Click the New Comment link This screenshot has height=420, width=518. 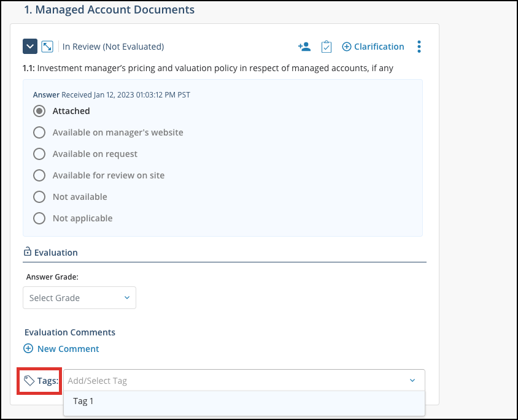(68, 349)
